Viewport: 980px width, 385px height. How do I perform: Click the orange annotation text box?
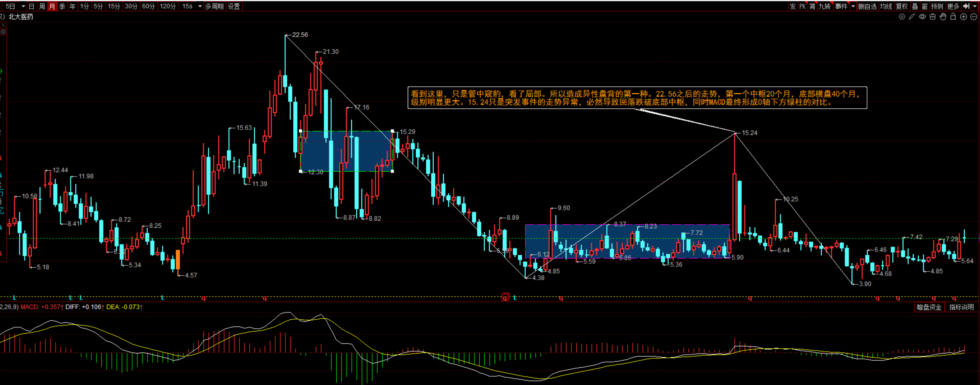[637, 98]
